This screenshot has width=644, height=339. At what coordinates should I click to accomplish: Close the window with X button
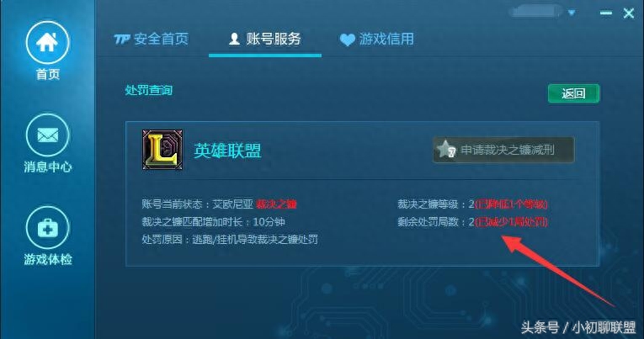[x=628, y=13]
